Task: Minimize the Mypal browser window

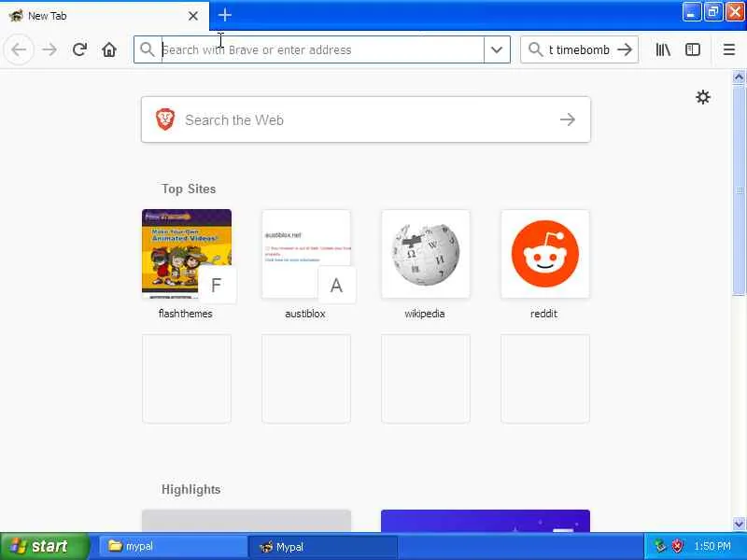Action: [691, 12]
